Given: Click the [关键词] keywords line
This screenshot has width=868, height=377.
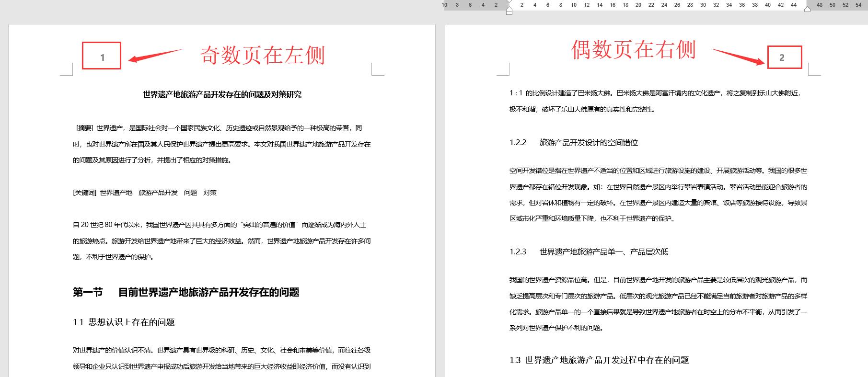Looking at the screenshot, I should pyautogui.click(x=145, y=193).
